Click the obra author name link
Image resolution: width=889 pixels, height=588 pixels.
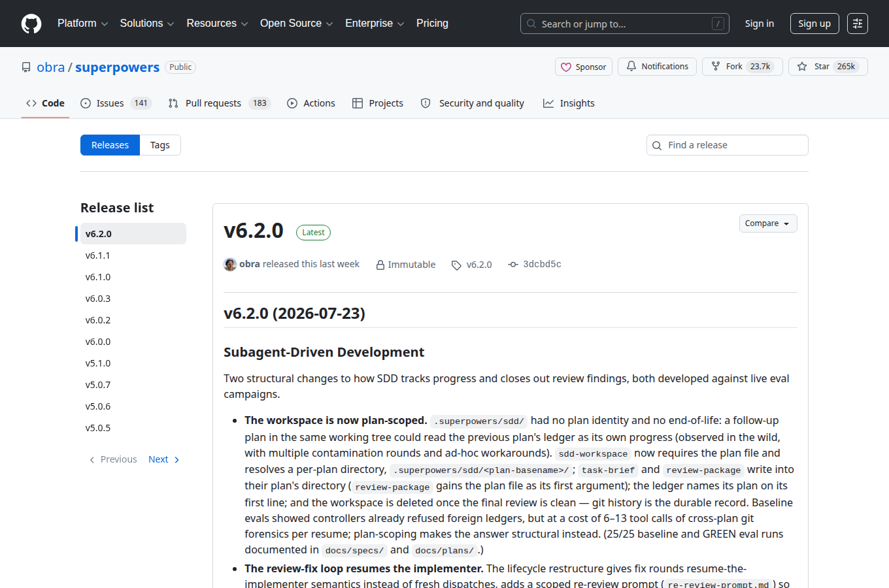[x=250, y=264]
